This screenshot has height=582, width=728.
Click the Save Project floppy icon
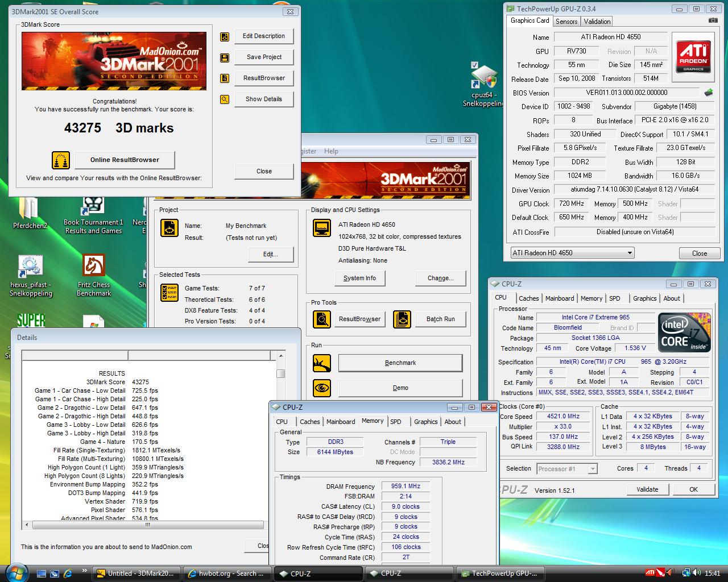coord(225,57)
